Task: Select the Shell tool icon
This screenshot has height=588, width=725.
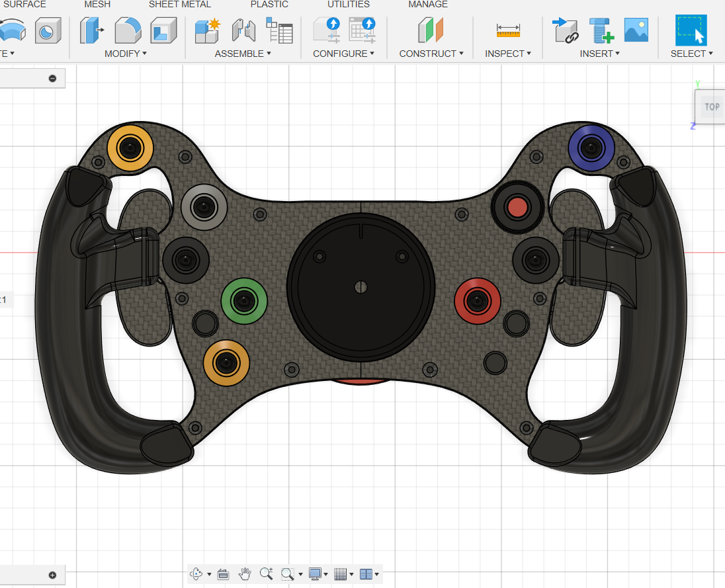Action: coord(163,30)
